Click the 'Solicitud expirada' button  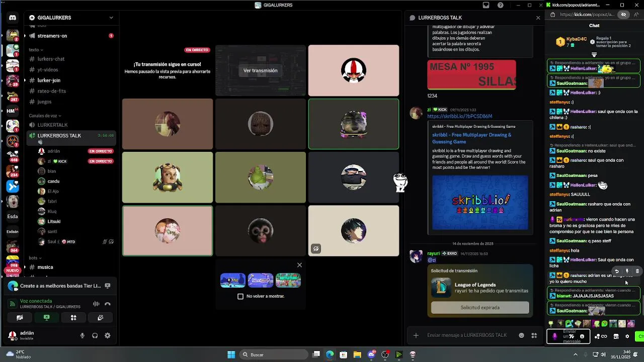point(480,307)
